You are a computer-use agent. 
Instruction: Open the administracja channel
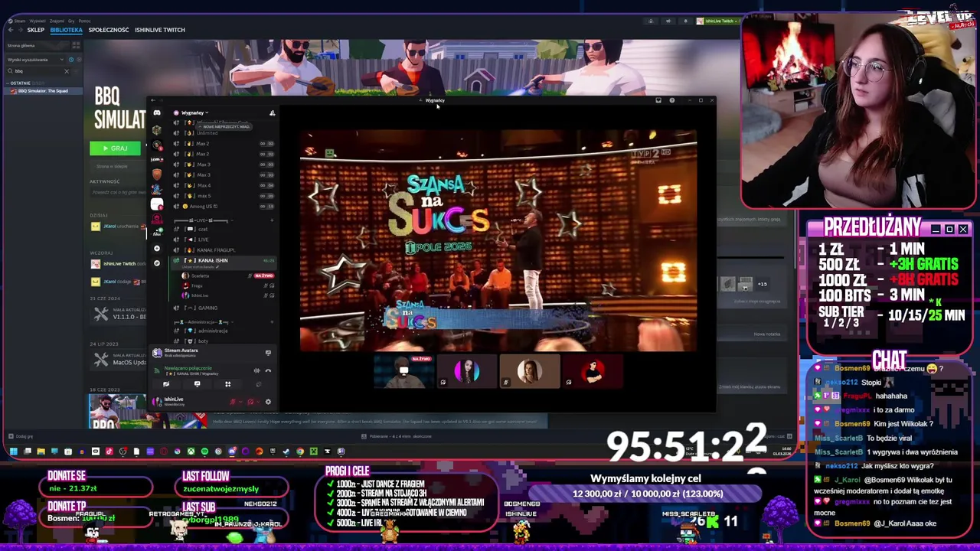222,331
